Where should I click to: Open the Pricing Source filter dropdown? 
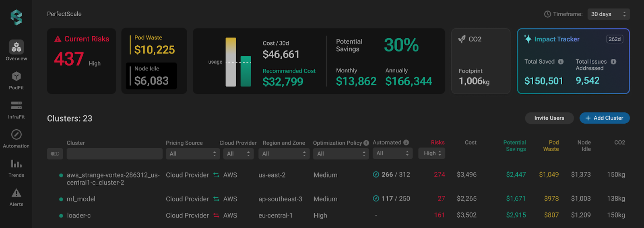(193, 154)
